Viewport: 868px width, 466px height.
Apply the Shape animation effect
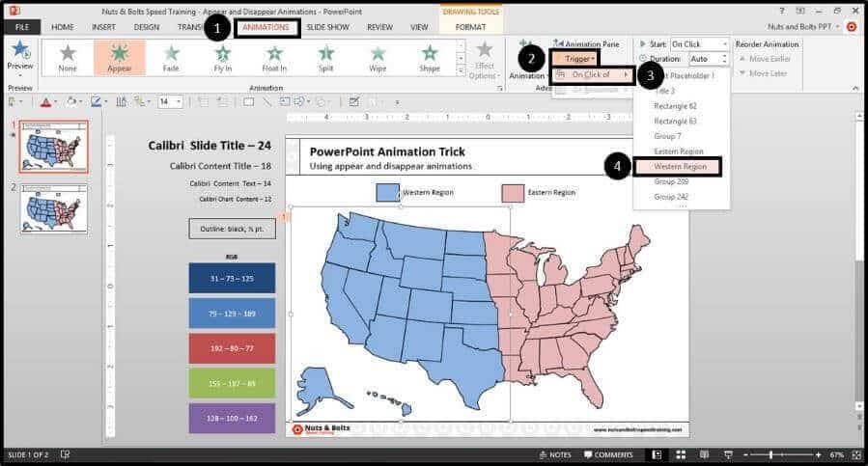pos(430,58)
